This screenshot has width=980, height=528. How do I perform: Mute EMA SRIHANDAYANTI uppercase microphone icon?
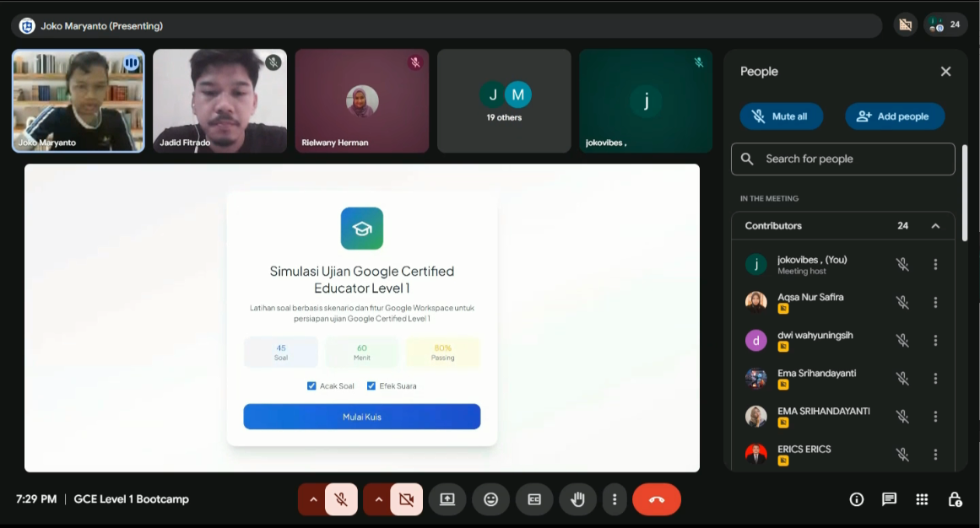(902, 416)
